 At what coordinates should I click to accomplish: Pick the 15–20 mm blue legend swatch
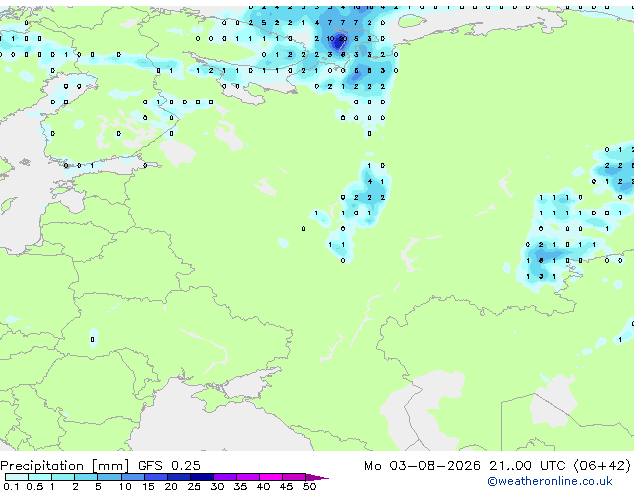[156, 477]
